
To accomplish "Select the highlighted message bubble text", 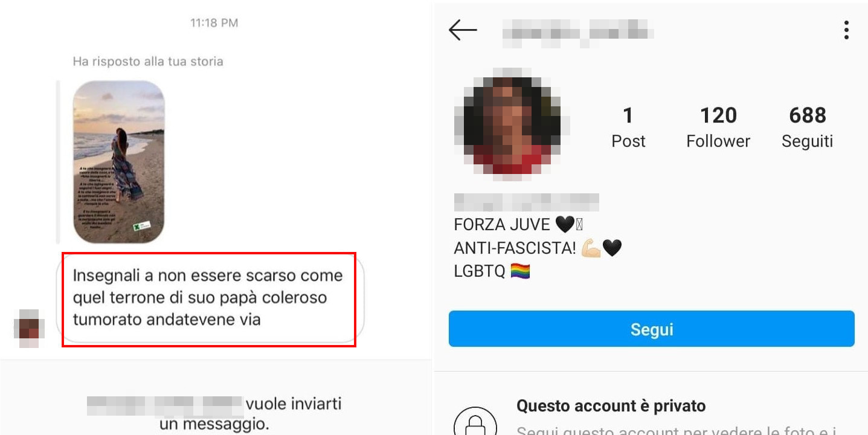I will (x=209, y=298).
